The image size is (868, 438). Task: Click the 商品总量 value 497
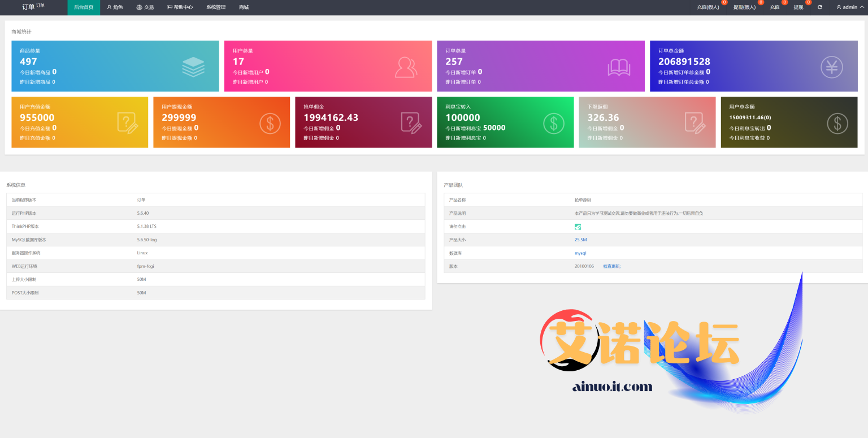click(x=28, y=62)
